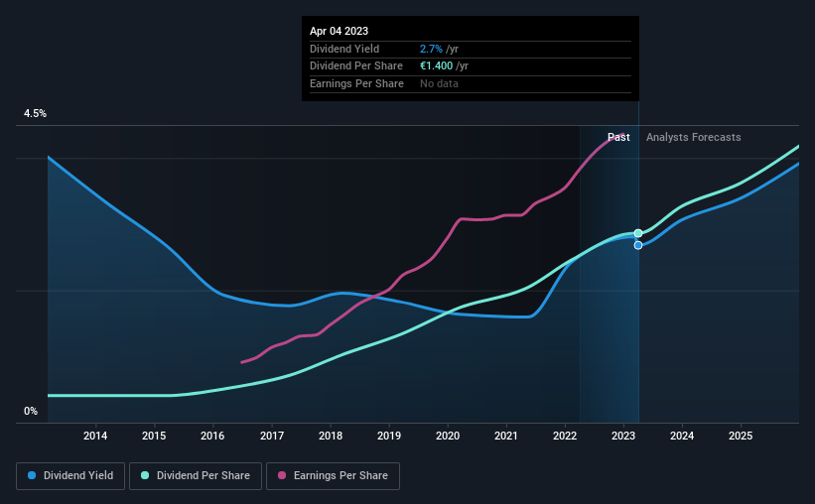Screen dimensions: 815x504
Task: Click the €1.400 dividend per share value
Action: 437,66
